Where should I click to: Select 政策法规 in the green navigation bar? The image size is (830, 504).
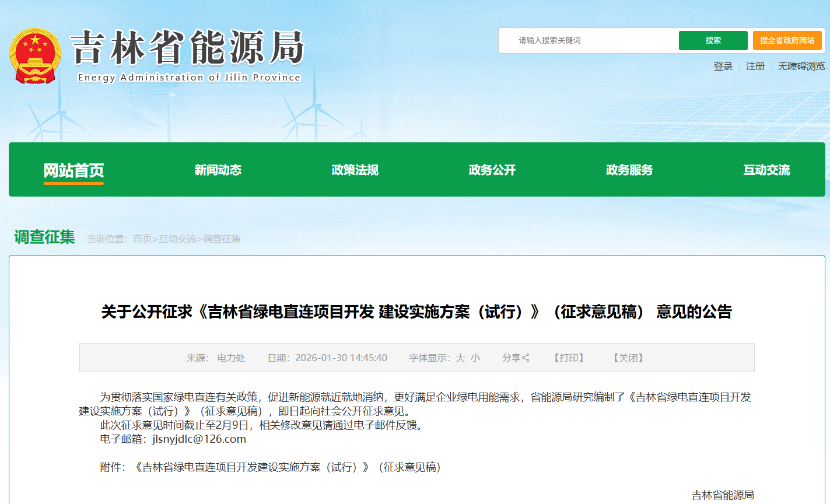click(355, 170)
